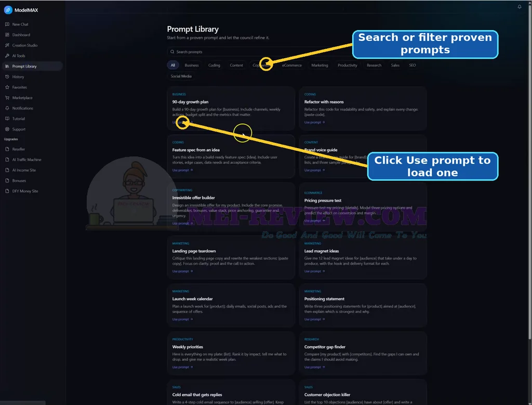
Task: Select the AI Income Site icon
Action: (x=7, y=171)
